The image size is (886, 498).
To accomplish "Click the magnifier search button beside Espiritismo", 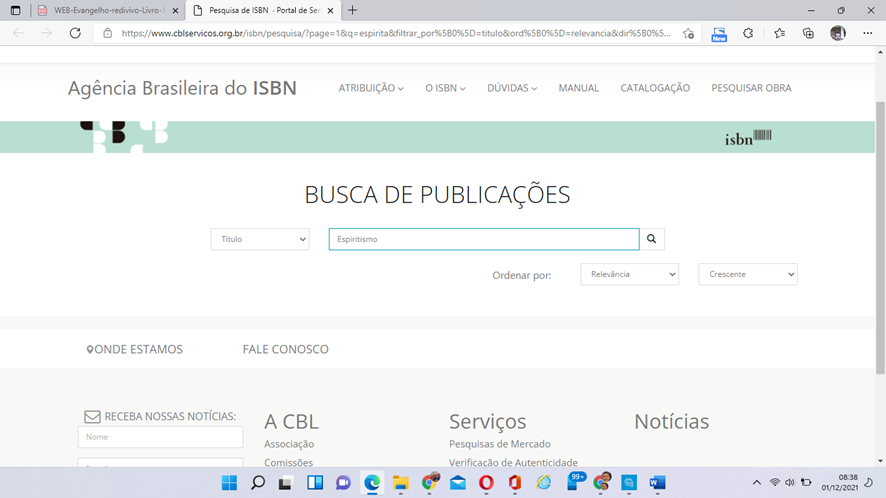I will click(x=652, y=239).
